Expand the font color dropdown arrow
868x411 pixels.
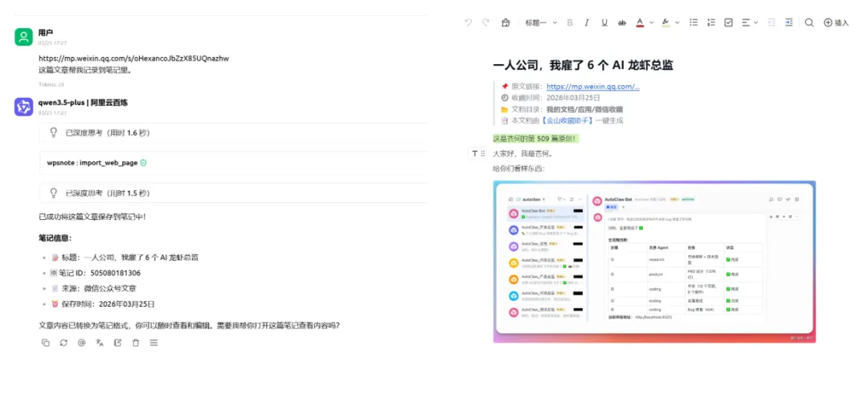click(652, 22)
